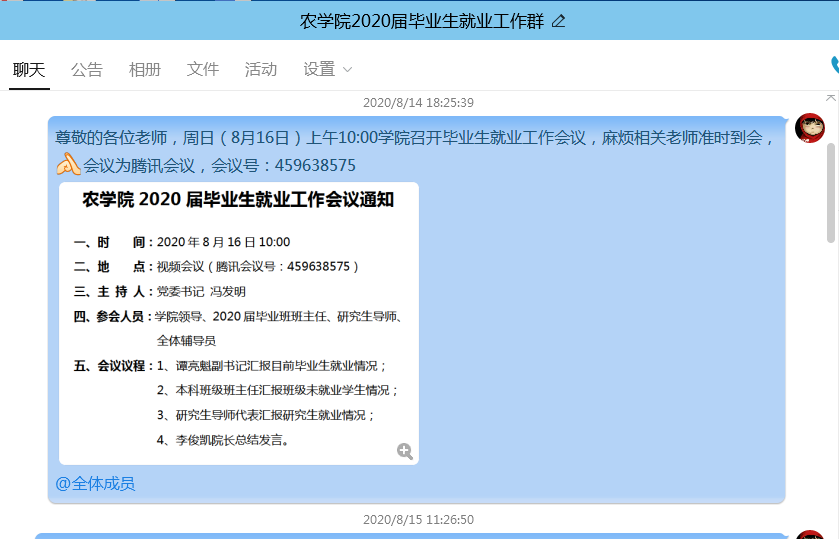Select the 文件 tab
This screenshot has height=539, width=839.
point(203,69)
